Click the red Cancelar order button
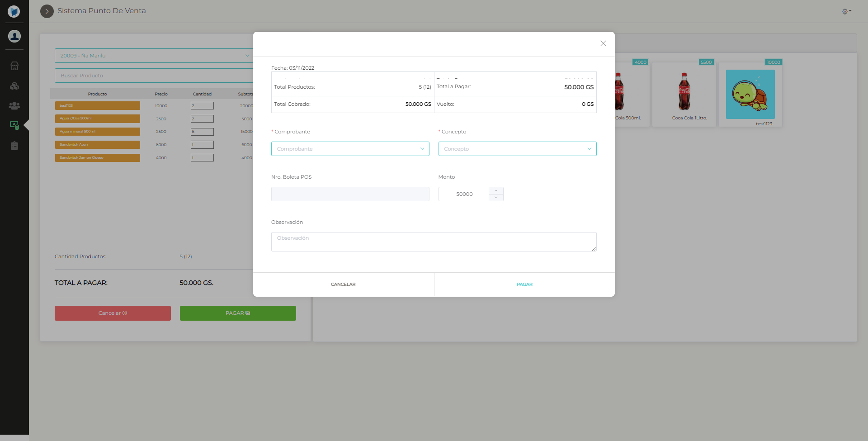 tap(112, 313)
